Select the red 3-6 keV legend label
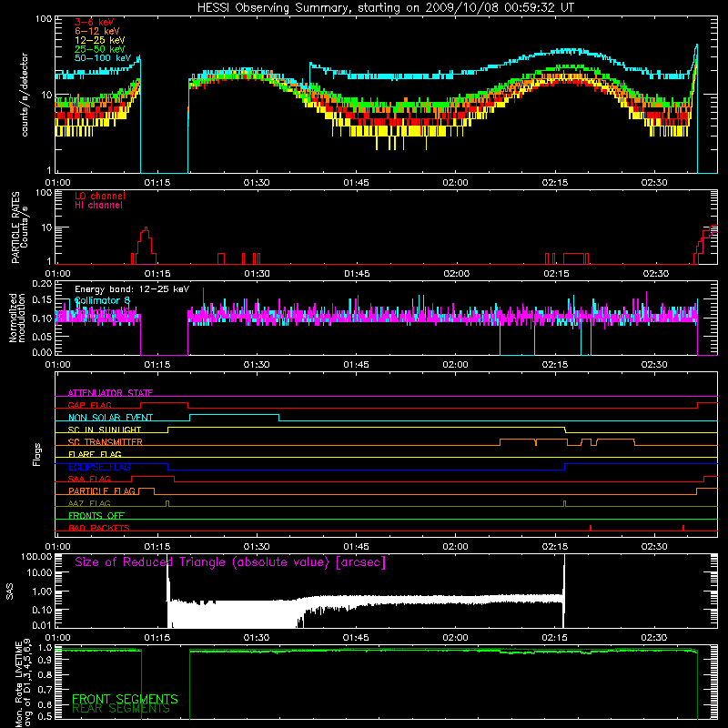The image size is (728, 728). 95,22
